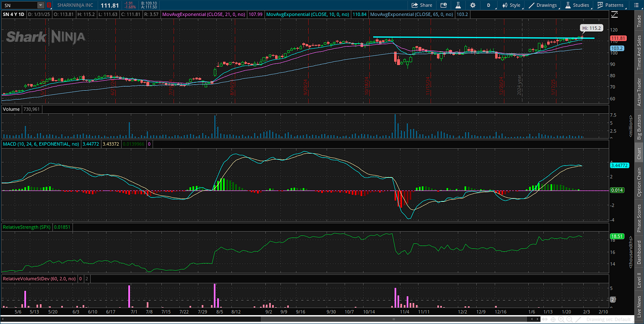Click the MACD (10, 24, 6, EXPONENTIAL, no) label
Image resolution: width=644 pixels, height=324 pixels.
[x=41, y=144]
